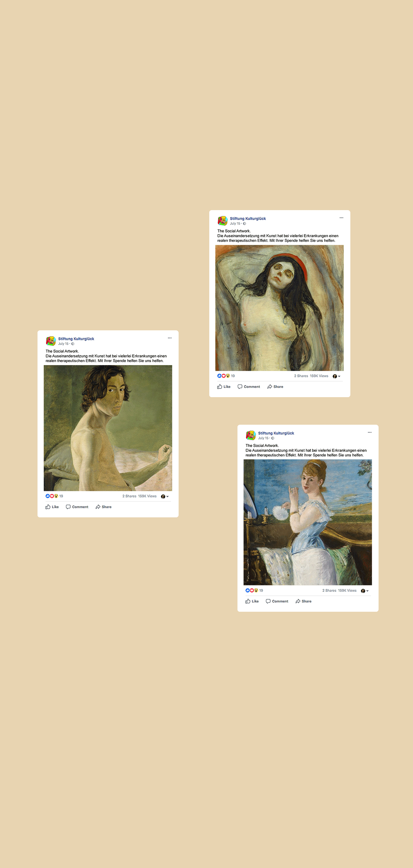Click Stiftung Kulturglück name on the blue dress post
Image resolution: width=413 pixels, height=868 pixels.
click(x=276, y=433)
